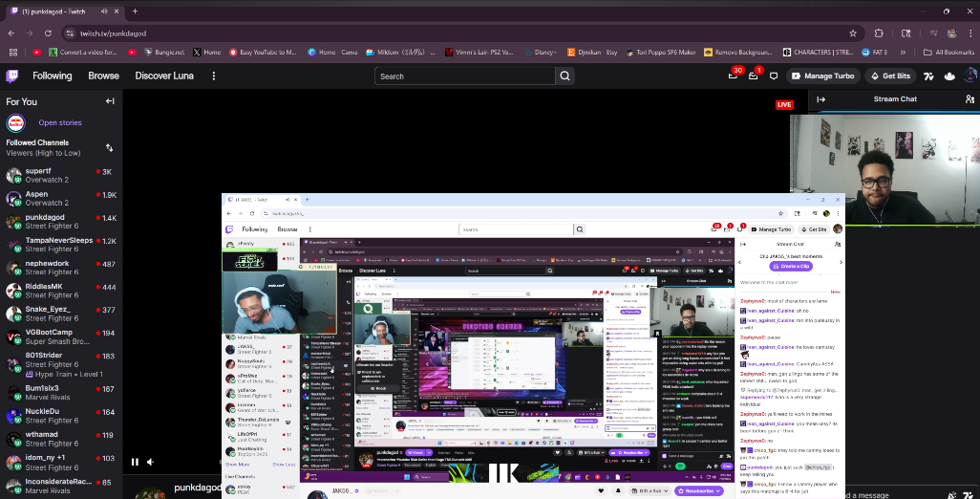Click the Twitch search field
The image size is (980, 499).
coord(465,76)
